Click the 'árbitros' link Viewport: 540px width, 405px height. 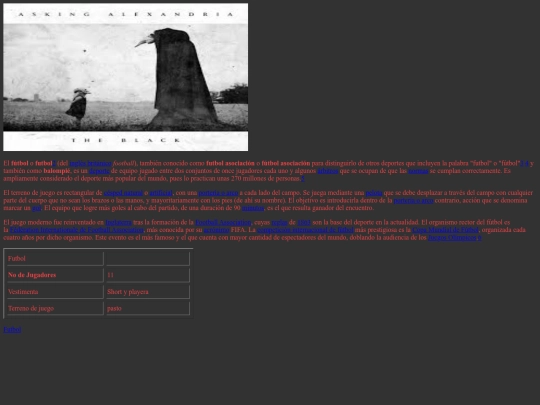click(x=328, y=171)
